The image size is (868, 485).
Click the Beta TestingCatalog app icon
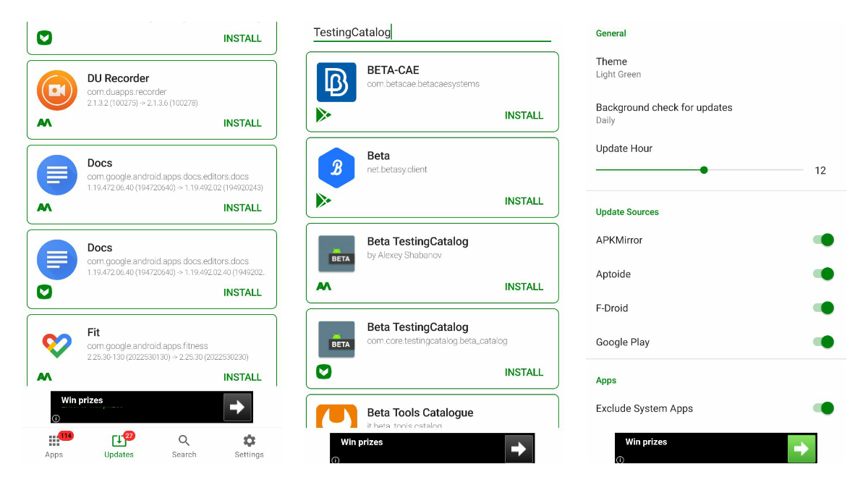(x=336, y=255)
